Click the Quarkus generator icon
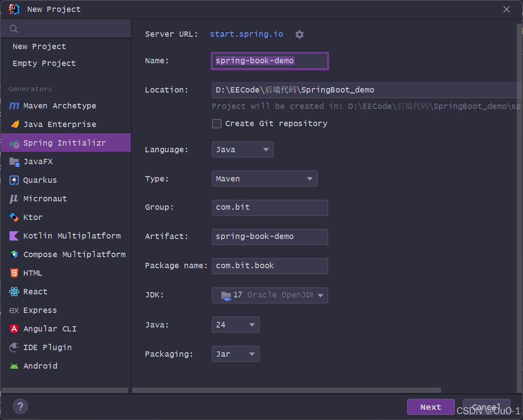Viewport: 523px width, 420px height. click(x=14, y=180)
